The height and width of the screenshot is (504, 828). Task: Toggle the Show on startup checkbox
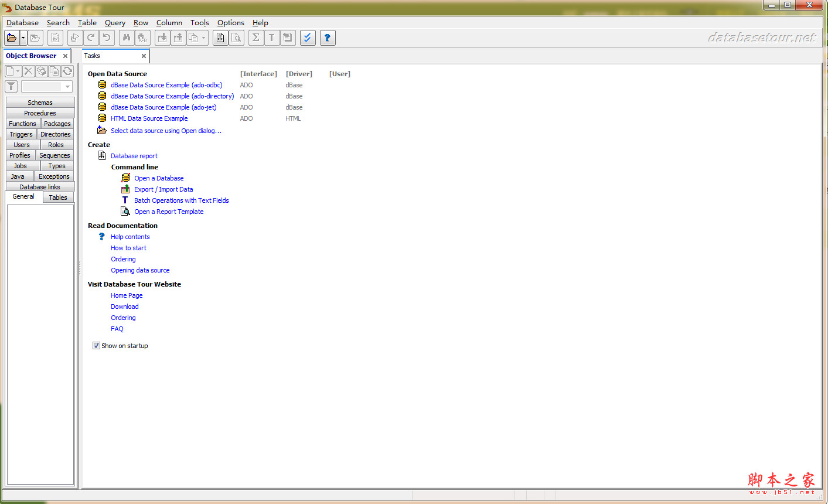96,346
